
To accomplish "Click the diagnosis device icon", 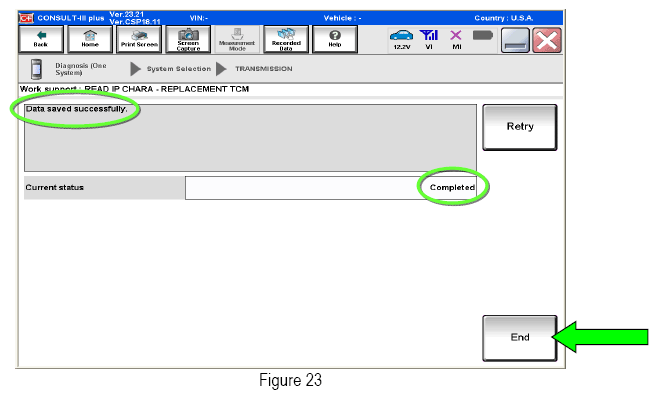I will click(37, 69).
